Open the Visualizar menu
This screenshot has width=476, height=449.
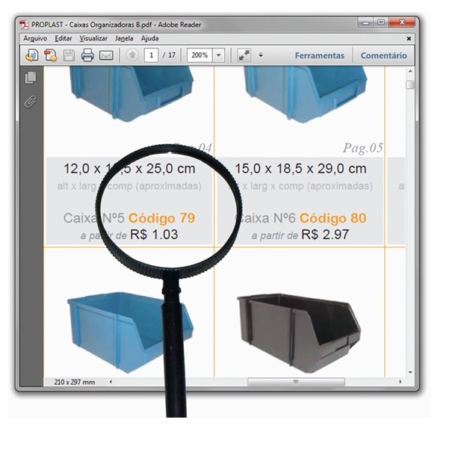(x=93, y=38)
